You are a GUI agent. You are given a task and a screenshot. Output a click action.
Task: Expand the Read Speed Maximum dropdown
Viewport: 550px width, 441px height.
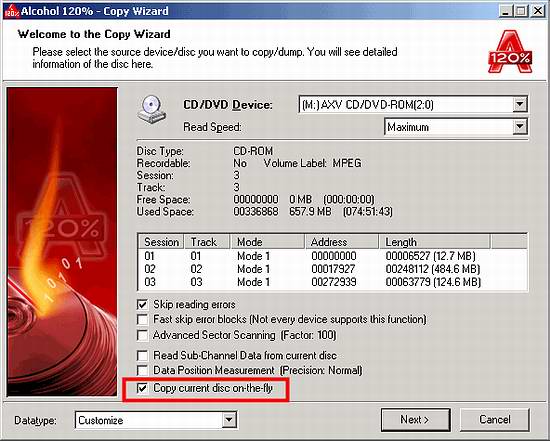pyautogui.click(x=519, y=127)
